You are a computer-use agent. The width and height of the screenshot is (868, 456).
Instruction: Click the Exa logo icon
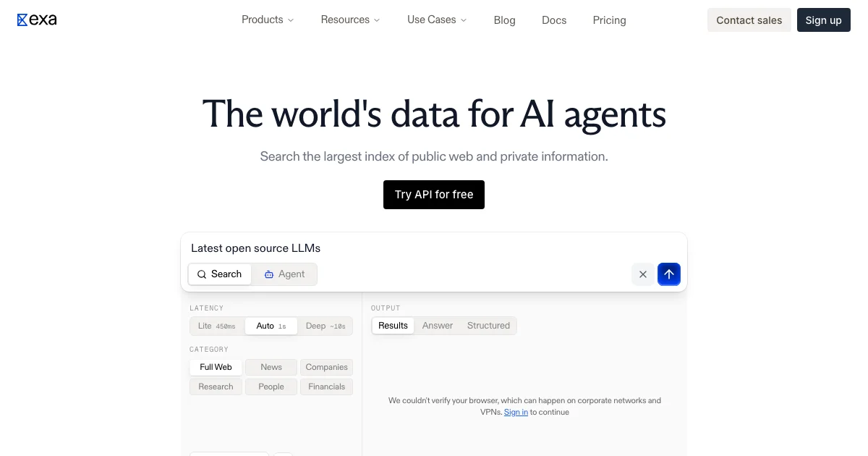22,20
